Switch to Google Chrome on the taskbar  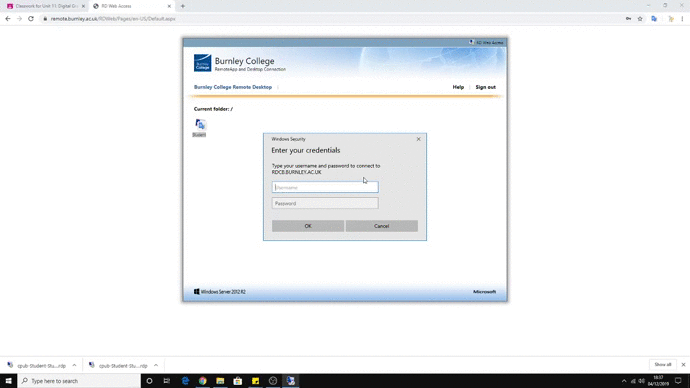click(202, 381)
